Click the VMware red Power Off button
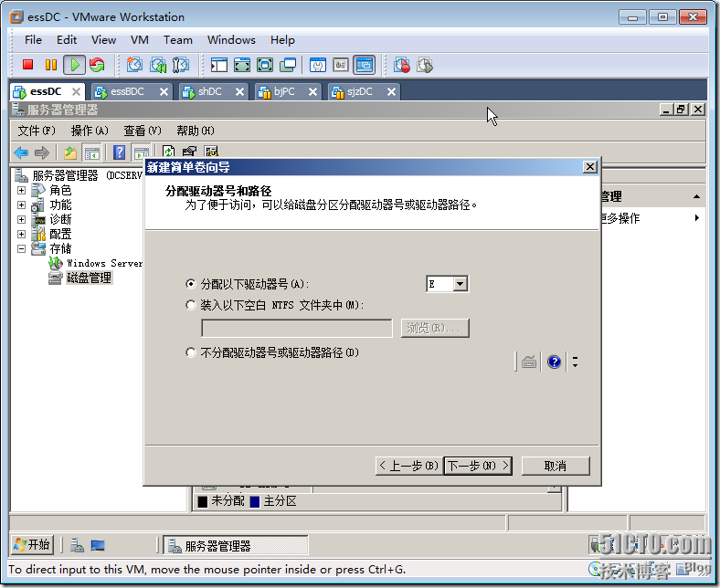This screenshot has height=588, width=720. click(28, 65)
